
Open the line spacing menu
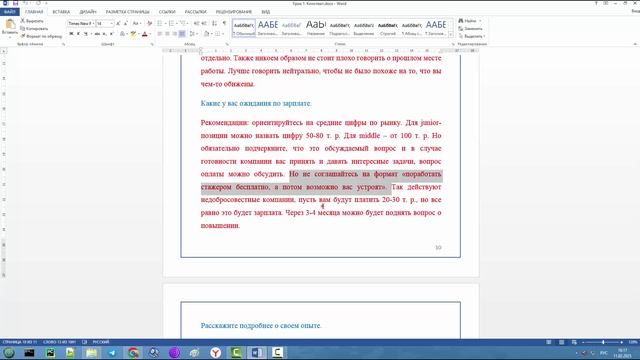pyautogui.click(x=193, y=34)
